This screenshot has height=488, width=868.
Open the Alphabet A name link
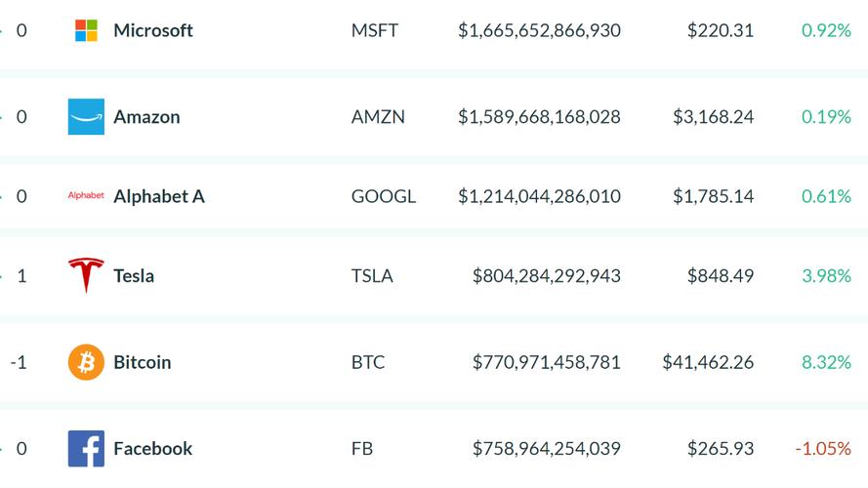coord(159,196)
